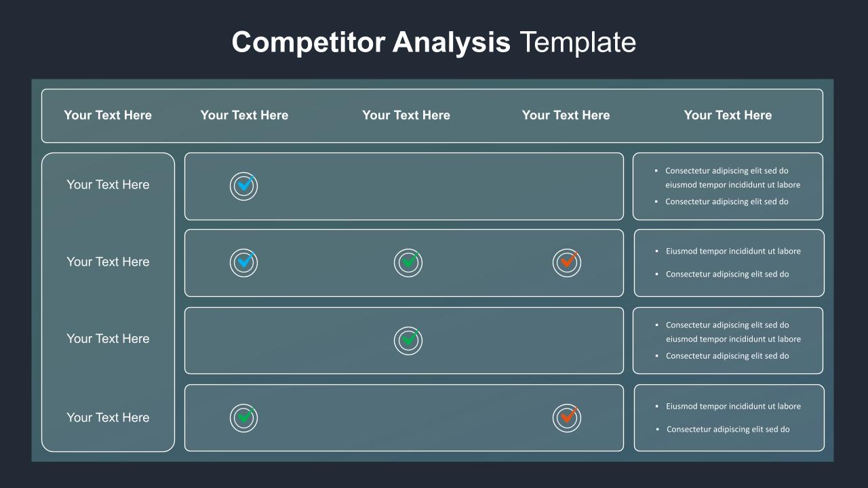
Task: Select the Competitor Analysis Template title
Action: (x=434, y=42)
